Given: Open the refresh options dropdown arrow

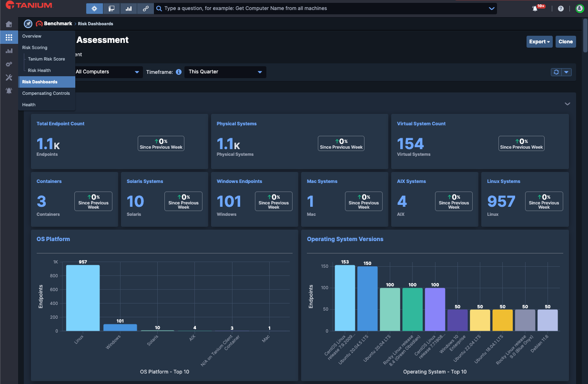Looking at the screenshot, I should (x=567, y=72).
